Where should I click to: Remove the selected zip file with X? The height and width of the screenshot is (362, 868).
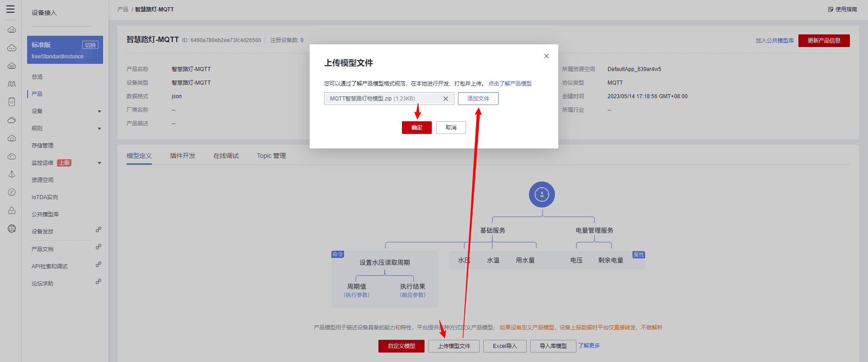pos(446,99)
